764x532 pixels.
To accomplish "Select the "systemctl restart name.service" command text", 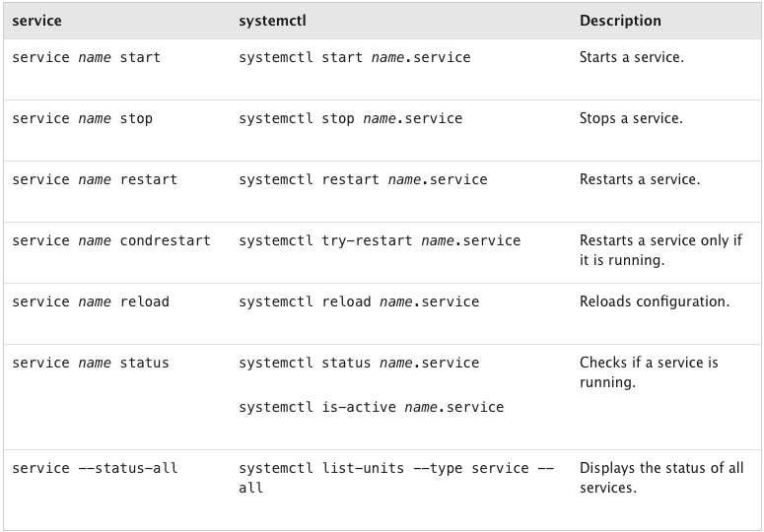I will coord(363,179).
